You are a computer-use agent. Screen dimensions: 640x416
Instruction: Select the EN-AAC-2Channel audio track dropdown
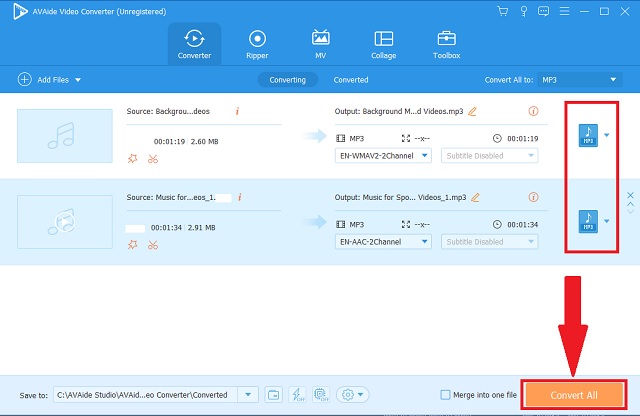click(x=383, y=242)
